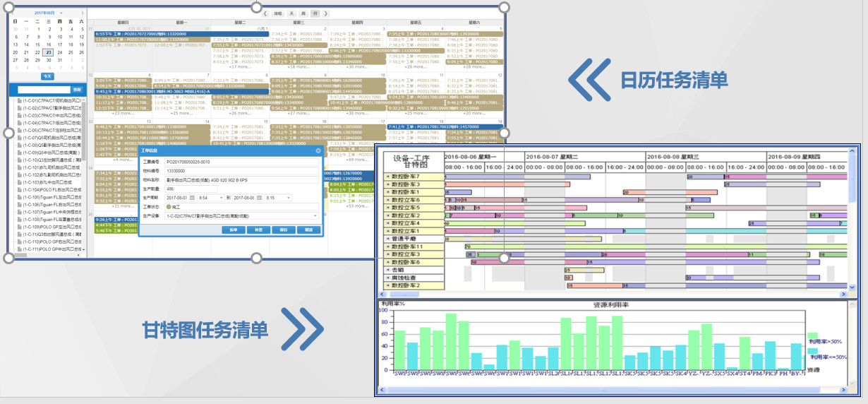868x404 pixels.
Task: Expand the 数控卧车1 row in Gantt chart
Action: pyautogui.click(x=387, y=192)
